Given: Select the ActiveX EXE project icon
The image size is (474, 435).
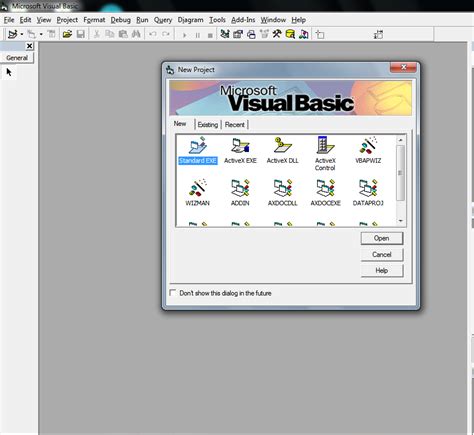Looking at the screenshot, I should point(240,151).
